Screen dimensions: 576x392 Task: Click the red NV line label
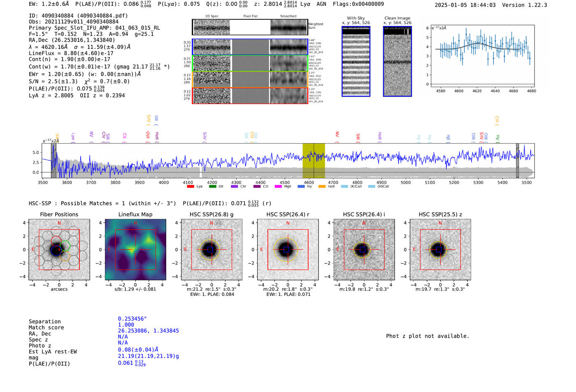click(337, 137)
